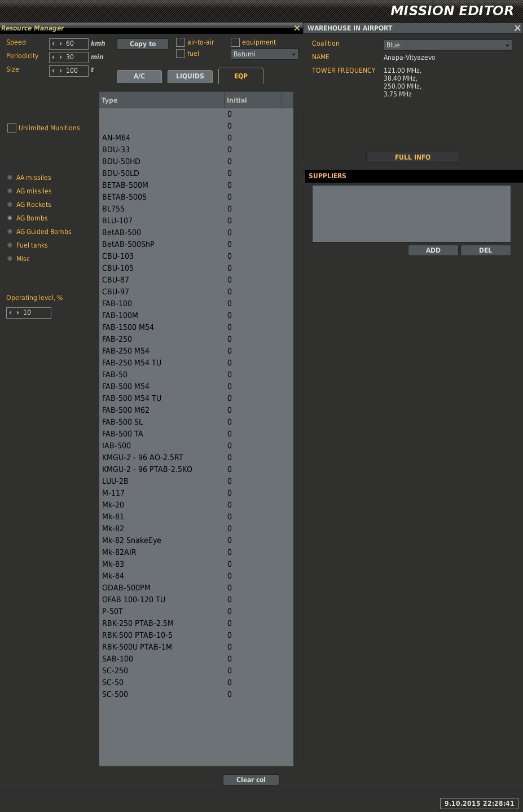Open the Coalition dropdown showing Blue
This screenshot has width=523, height=812.
pyautogui.click(x=448, y=45)
